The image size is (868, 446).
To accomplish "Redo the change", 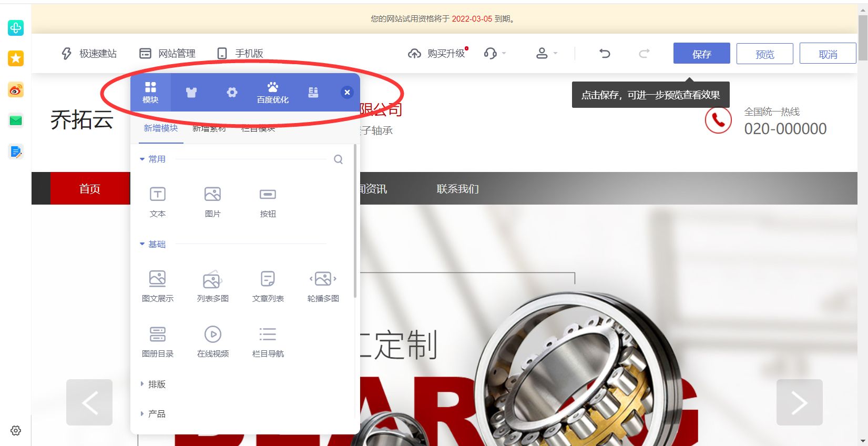I will 644,53.
